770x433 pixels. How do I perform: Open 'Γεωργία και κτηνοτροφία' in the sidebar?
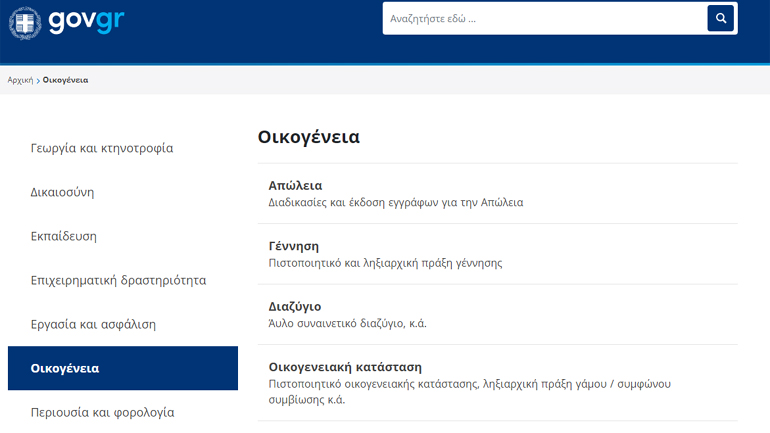coord(102,148)
